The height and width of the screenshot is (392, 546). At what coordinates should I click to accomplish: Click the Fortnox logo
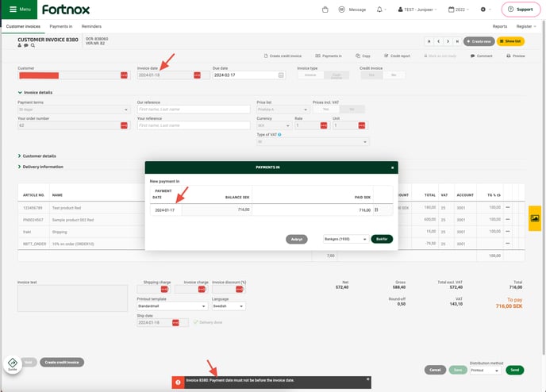click(66, 10)
